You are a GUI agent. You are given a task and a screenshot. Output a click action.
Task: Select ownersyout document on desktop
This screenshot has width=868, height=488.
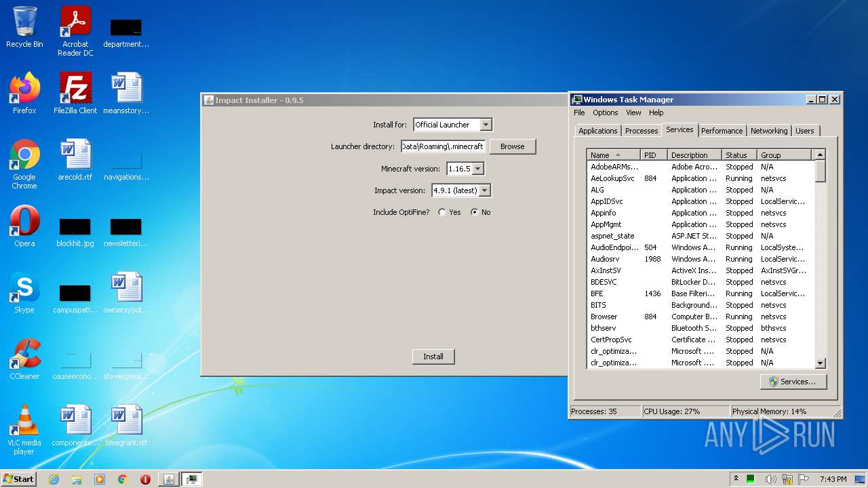(x=126, y=293)
